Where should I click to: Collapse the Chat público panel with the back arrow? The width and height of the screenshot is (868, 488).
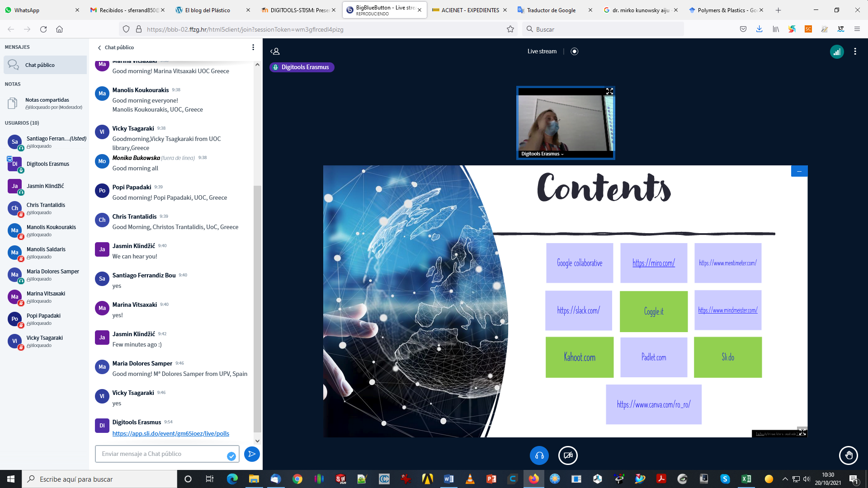click(x=100, y=47)
